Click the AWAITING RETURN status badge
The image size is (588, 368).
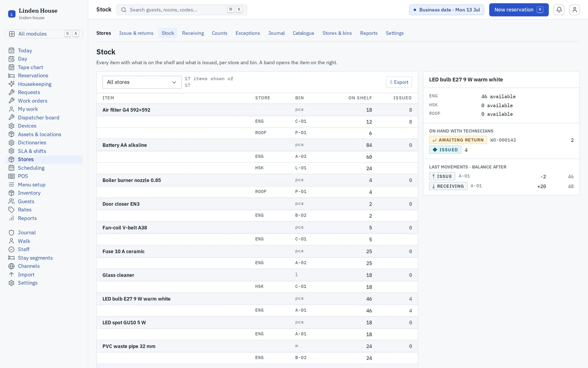point(458,140)
